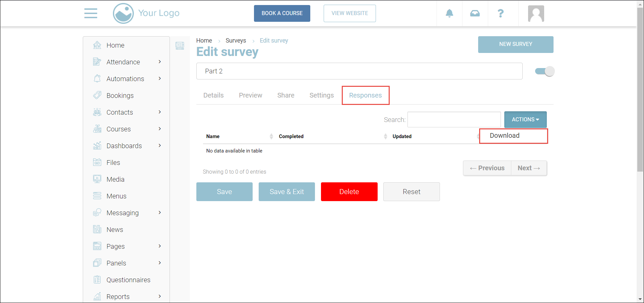Open the Actions dropdown

click(x=525, y=120)
